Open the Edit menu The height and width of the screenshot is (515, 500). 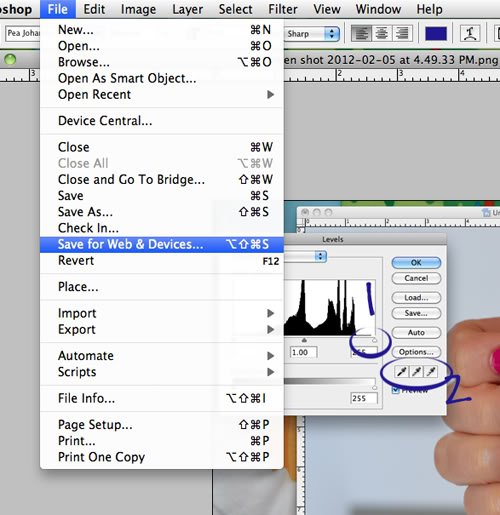click(94, 9)
